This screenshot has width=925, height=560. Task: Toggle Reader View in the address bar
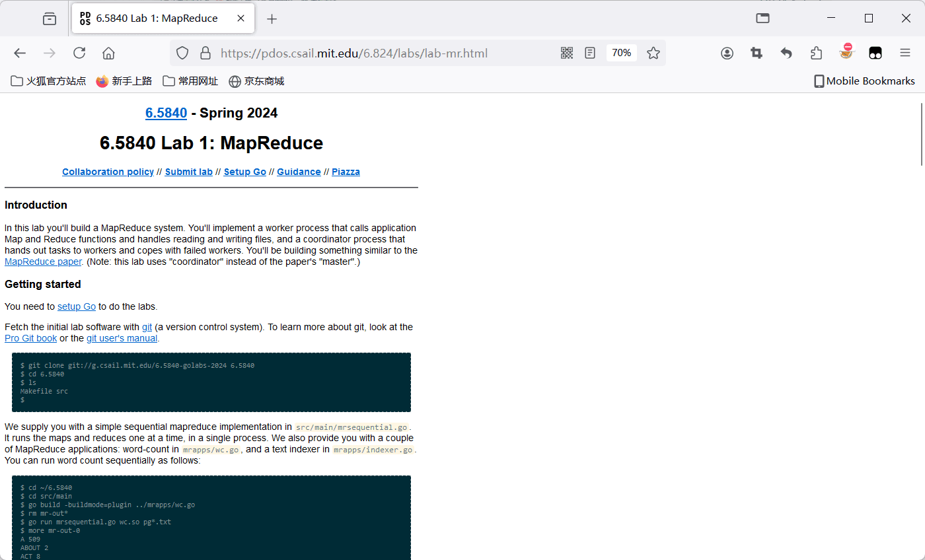click(590, 53)
